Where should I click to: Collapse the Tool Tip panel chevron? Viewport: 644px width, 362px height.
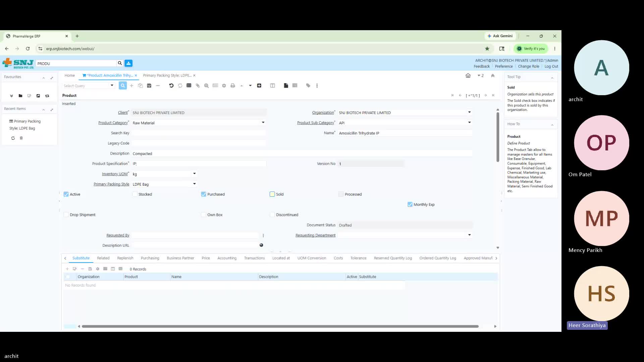click(552, 78)
